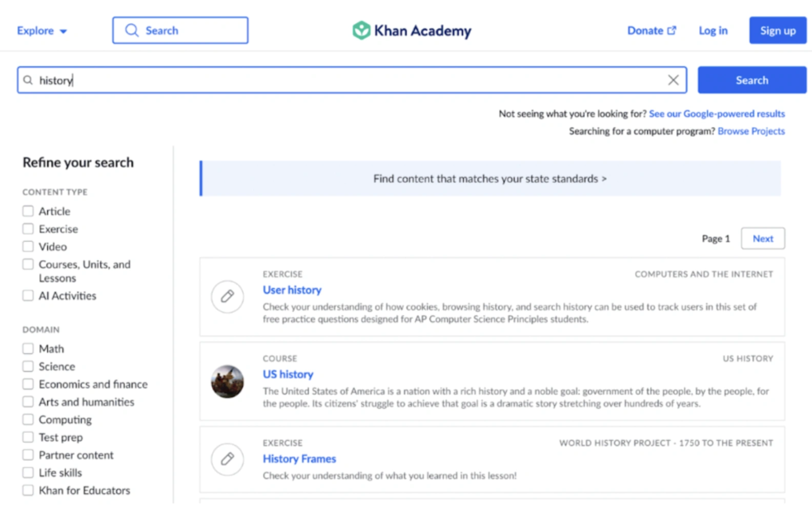Click the magnifier icon in header search box
This screenshot has width=812, height=521.
[x=132, y=30]
